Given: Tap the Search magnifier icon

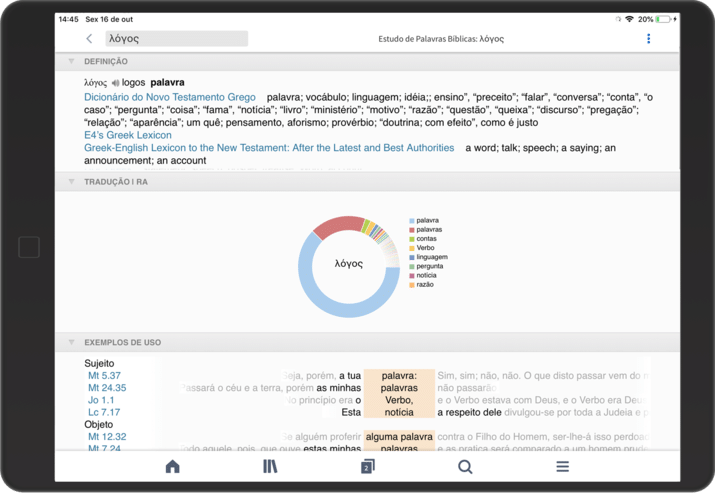Looking at the screenshot, I should [465, 467].
